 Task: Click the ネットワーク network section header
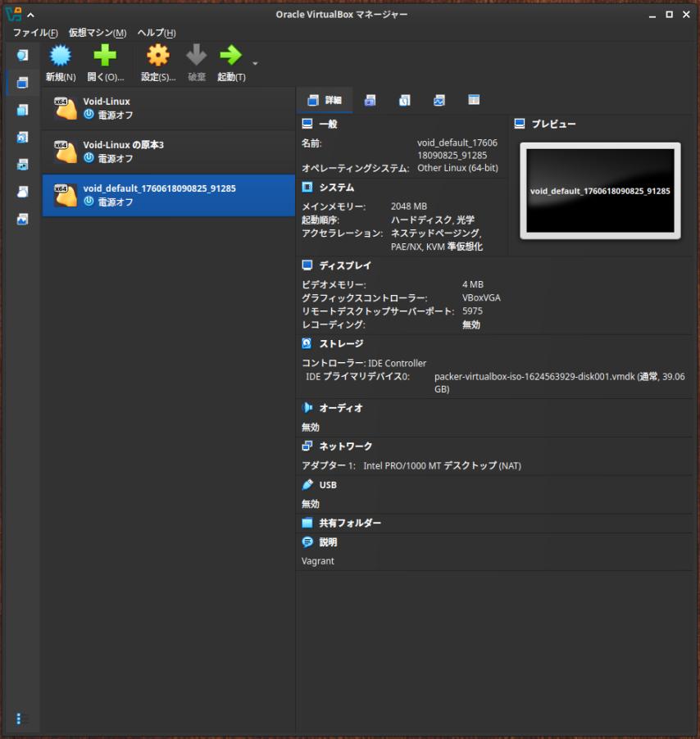[346, 447]
